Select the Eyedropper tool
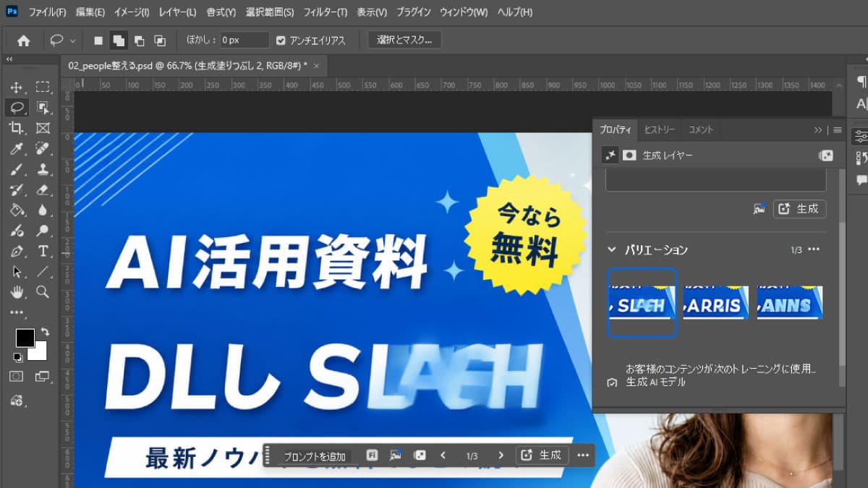The height and width of the screenshot is (488, 868). 17,149
